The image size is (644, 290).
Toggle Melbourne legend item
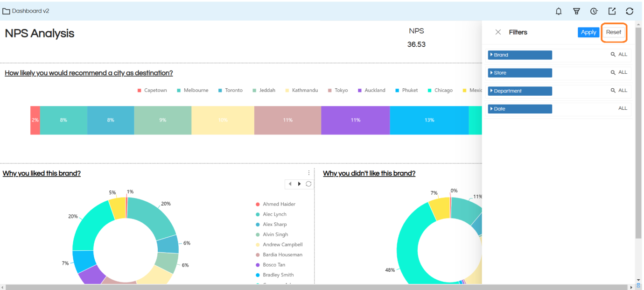192,91
